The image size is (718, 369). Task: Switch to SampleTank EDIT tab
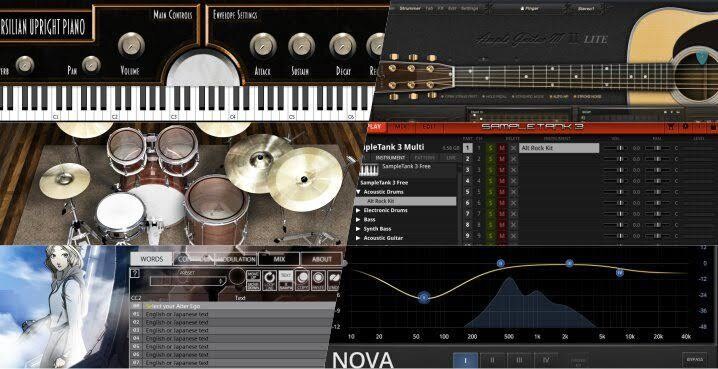point(429,127)
